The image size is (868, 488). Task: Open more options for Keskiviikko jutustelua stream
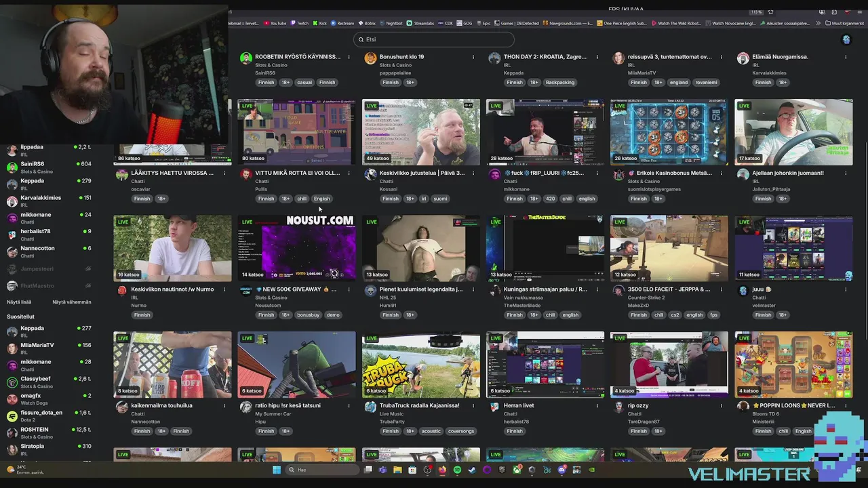(473, 174)
